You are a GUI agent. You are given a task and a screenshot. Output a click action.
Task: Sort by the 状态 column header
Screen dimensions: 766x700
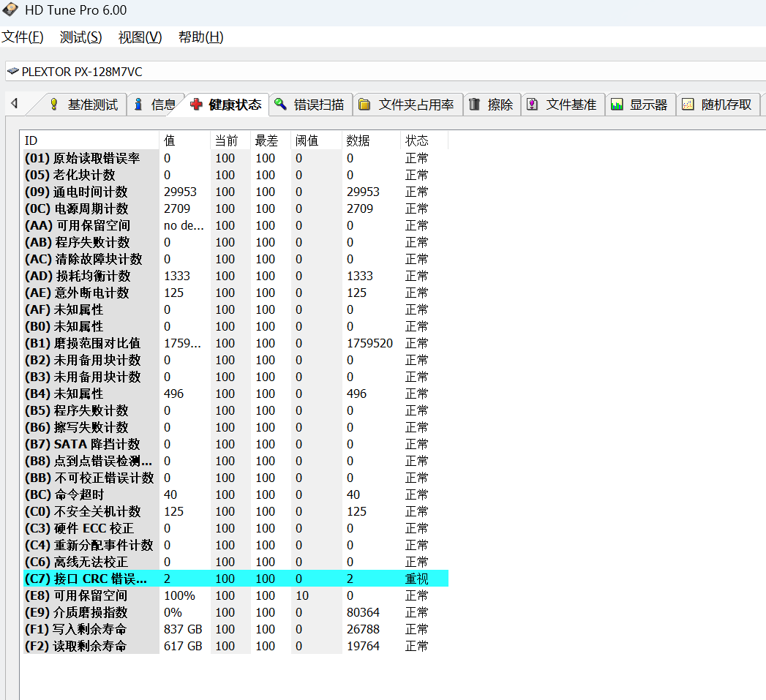pyautogui.click(x=424, y=140)
